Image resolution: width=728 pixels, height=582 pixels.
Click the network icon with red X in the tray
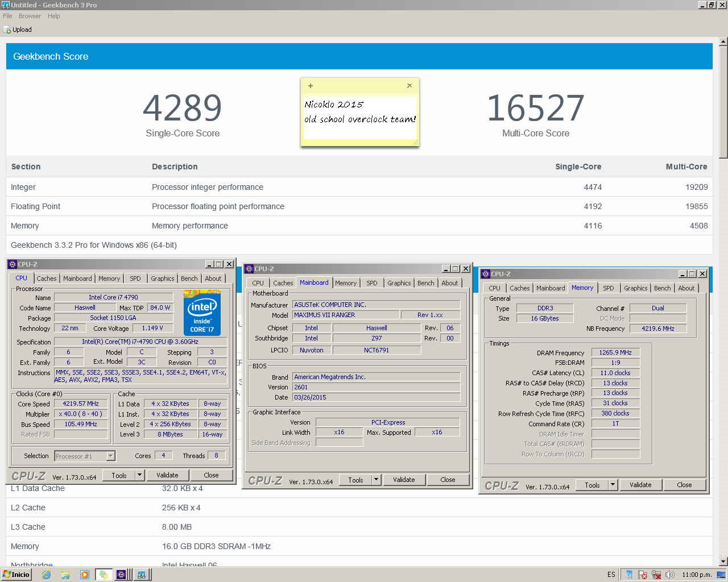656,575
